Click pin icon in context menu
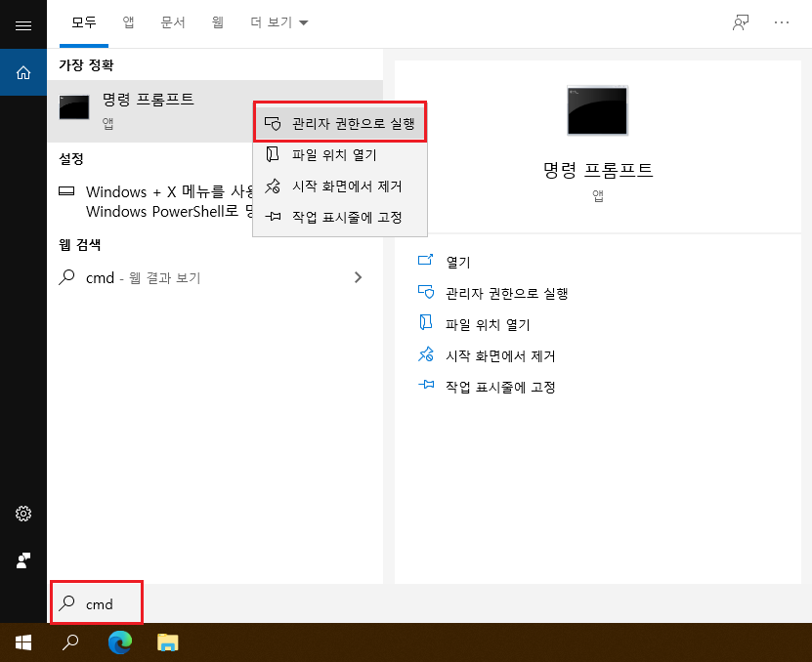 point(273,217)
